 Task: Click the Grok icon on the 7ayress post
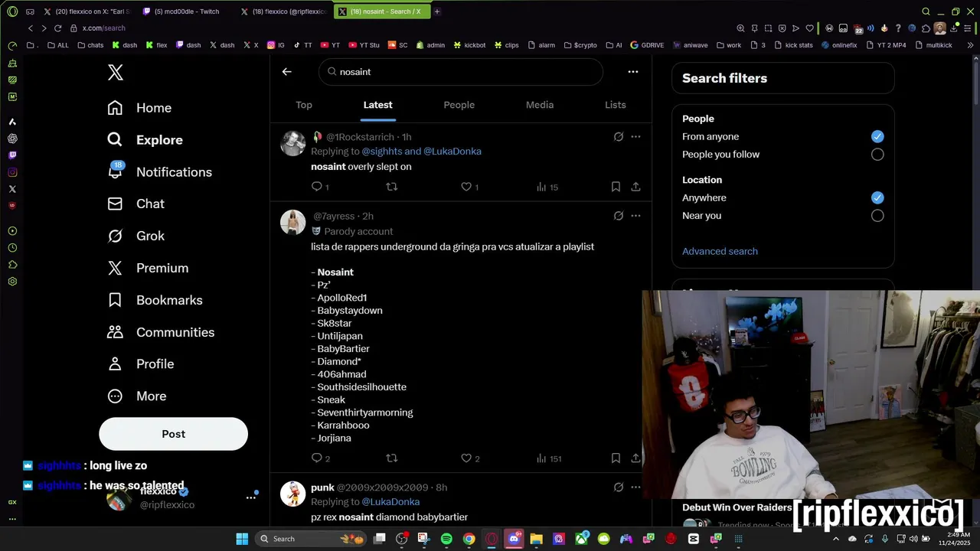(619, 216)
